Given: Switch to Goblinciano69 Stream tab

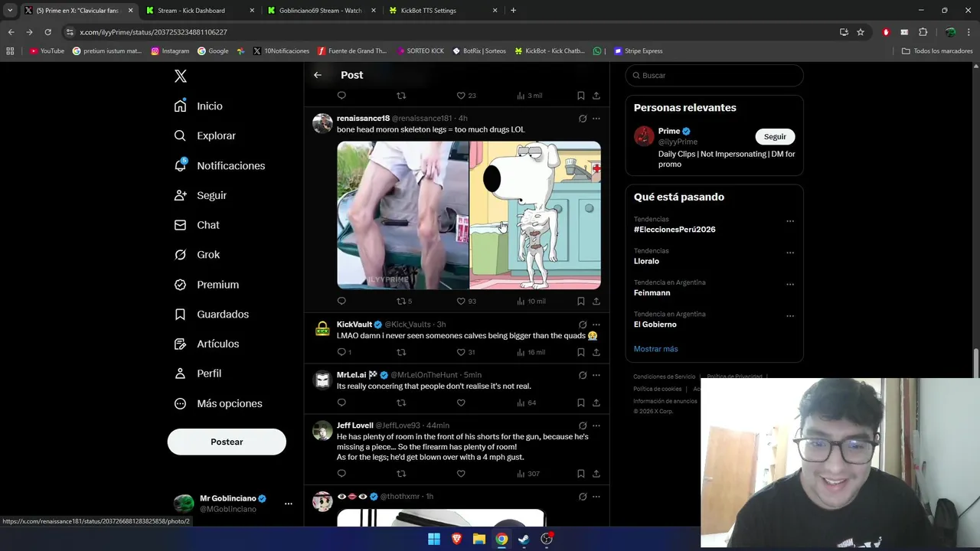Looking at the screenshot, I should point(321,11).
